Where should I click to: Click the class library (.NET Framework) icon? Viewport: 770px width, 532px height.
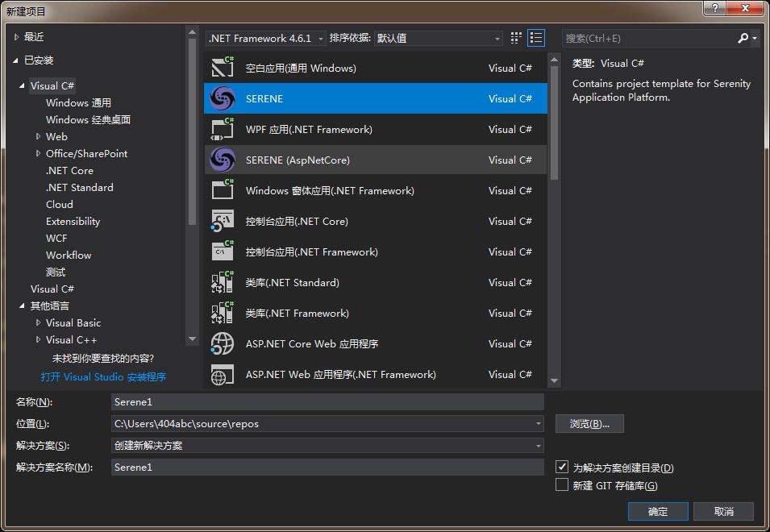223,313
